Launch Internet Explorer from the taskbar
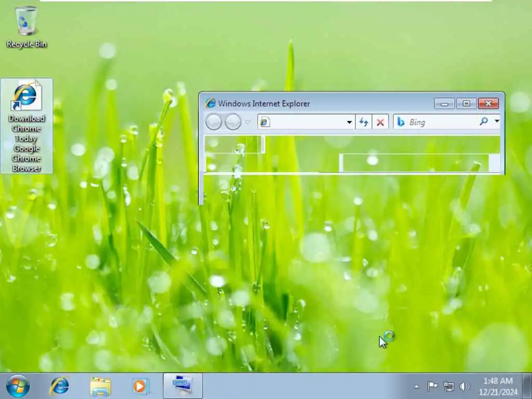The height and width of the screenshot is (399, 532). click(x=60, y=386)
